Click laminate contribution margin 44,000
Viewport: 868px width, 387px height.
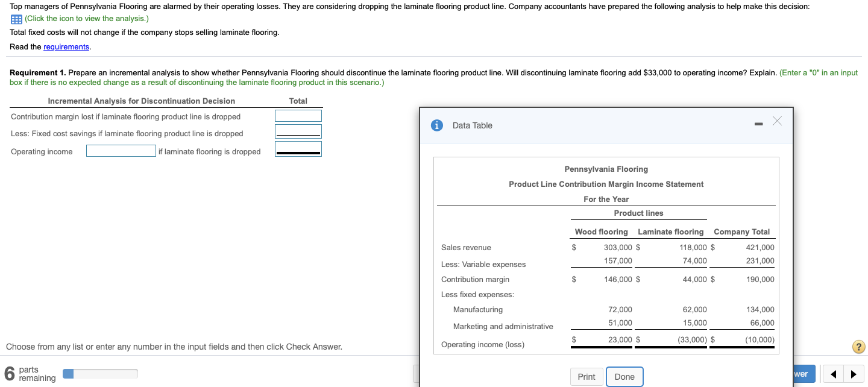[x=695, y=279]
